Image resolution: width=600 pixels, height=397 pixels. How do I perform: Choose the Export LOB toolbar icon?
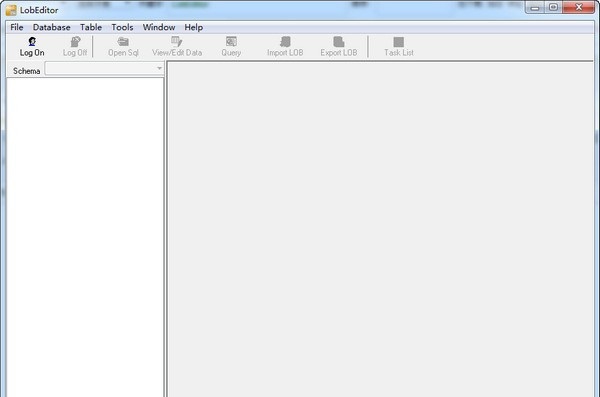point(339,41)
